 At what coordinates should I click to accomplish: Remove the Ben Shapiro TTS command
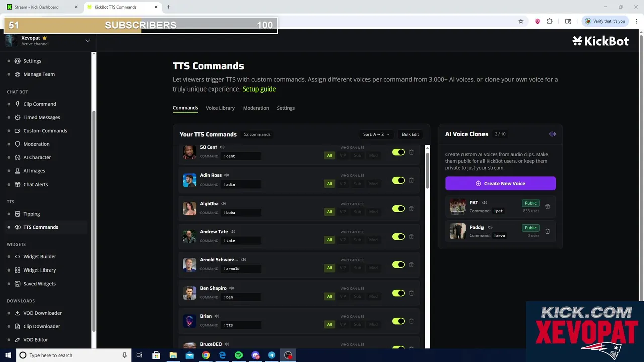(x=411, y=293)
